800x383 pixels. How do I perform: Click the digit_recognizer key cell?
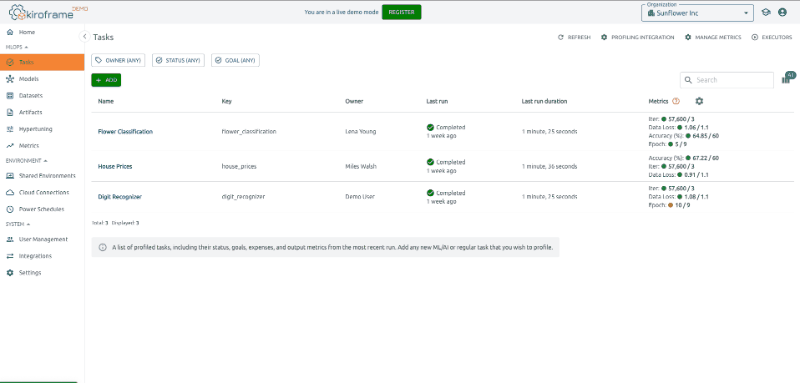click(x=243, y=197)
